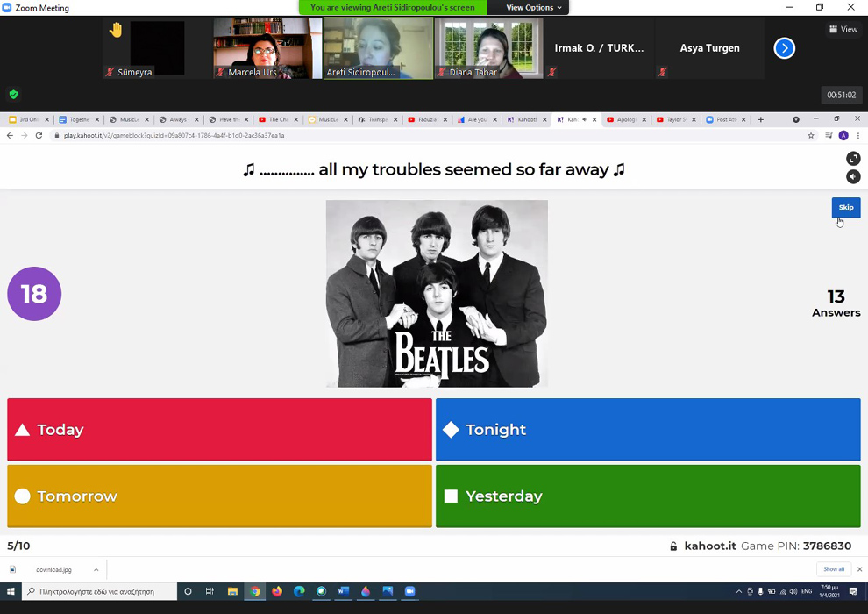
Task: Open the Post Att Zoom tab
Action: 725,119
